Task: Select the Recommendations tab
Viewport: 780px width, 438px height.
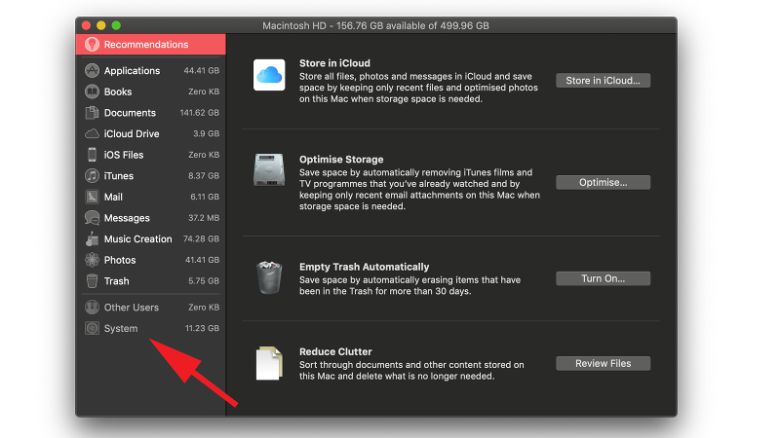Action: [150, 44]
